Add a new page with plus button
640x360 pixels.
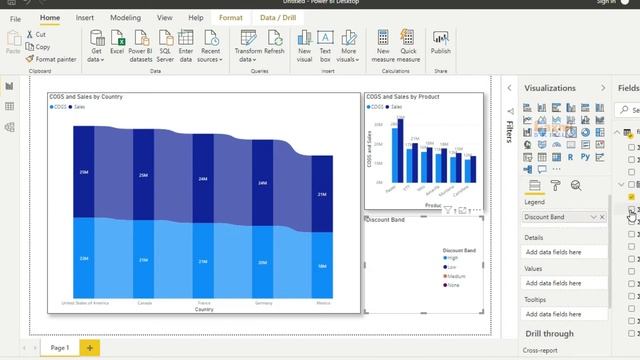(x=90, y=348)
